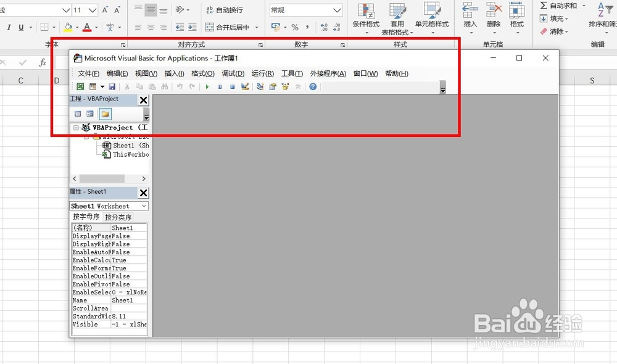The height and width of the screenshot is (364, 617).
Task: Click Decrease Font Size icon in Excel ribbon
Action: (117, 10)
